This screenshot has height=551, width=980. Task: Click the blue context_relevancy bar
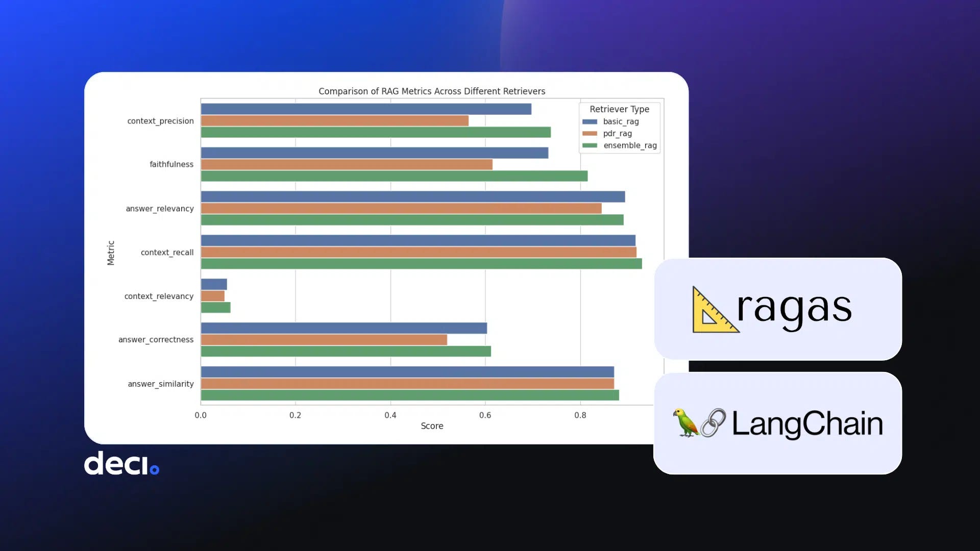click(214, 285)
